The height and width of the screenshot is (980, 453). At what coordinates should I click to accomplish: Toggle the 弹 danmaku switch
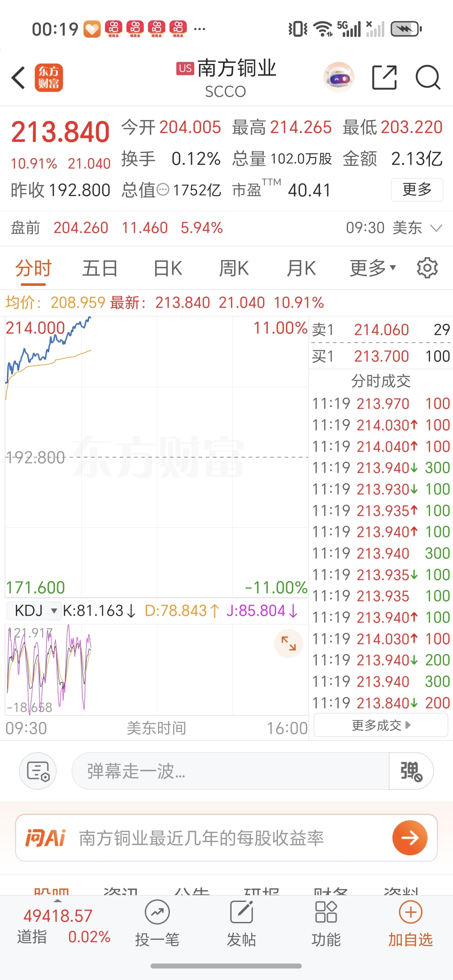[x=411, y=771]
